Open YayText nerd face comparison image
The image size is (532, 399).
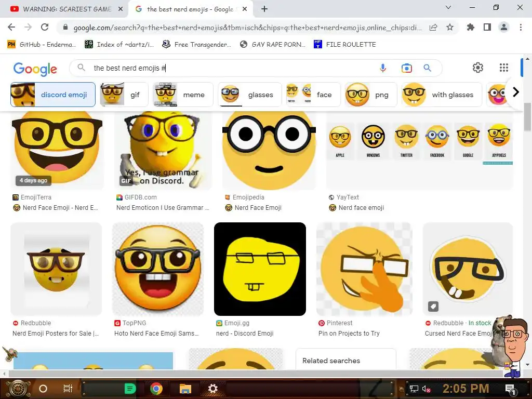pyautogui.click(x=419, y=151)
